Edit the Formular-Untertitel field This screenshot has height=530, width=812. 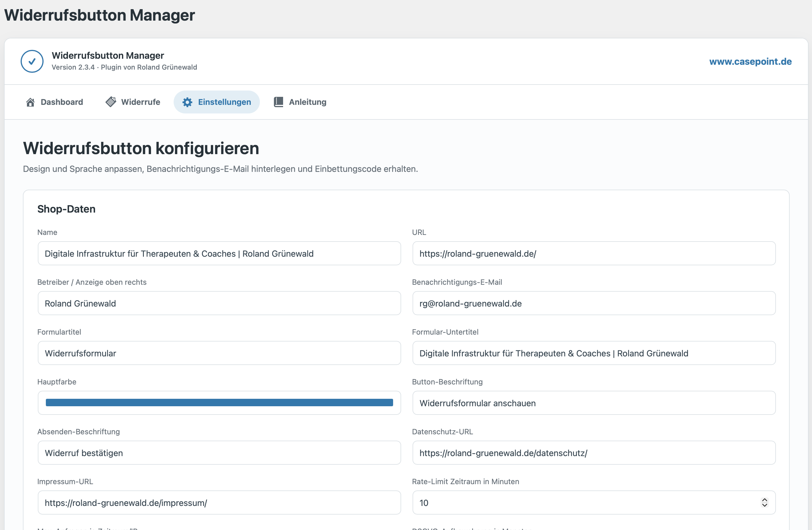click(x=594, y=353)
